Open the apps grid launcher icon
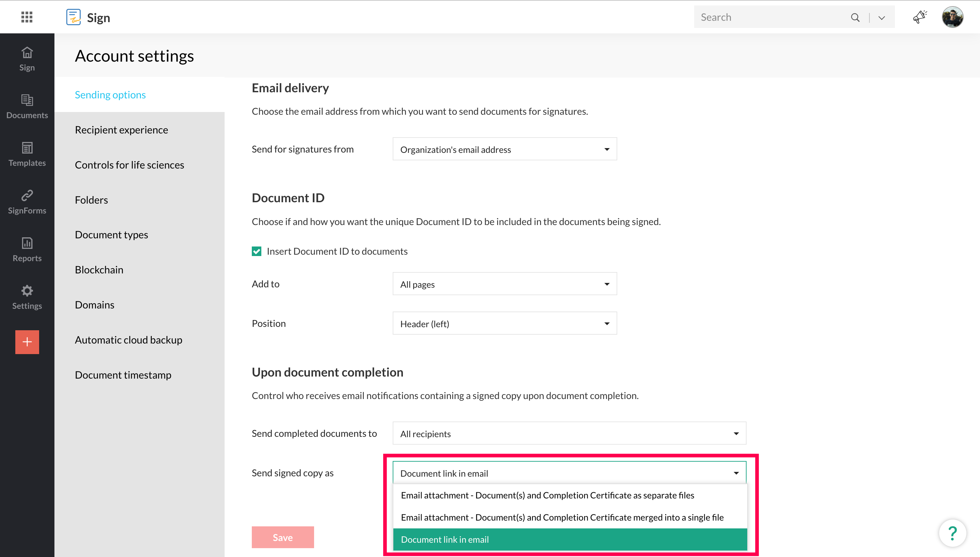This screenshot has height=557, width=980. point(27,17)
